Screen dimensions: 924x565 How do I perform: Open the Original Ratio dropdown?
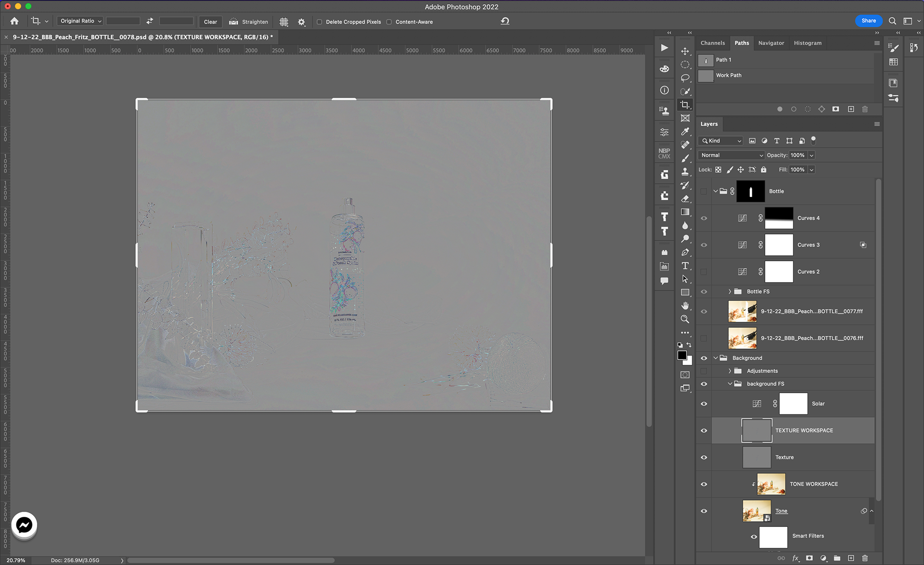click(80, 21)
